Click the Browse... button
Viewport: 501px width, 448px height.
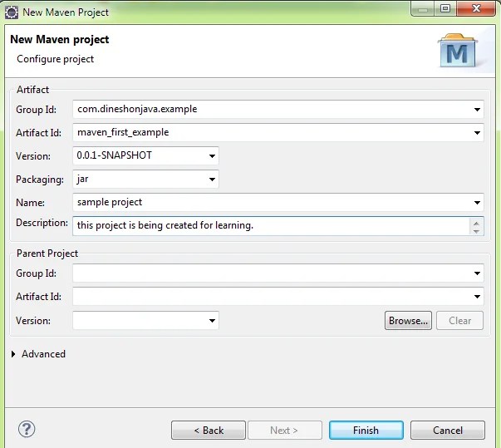(x=408, y=321)
